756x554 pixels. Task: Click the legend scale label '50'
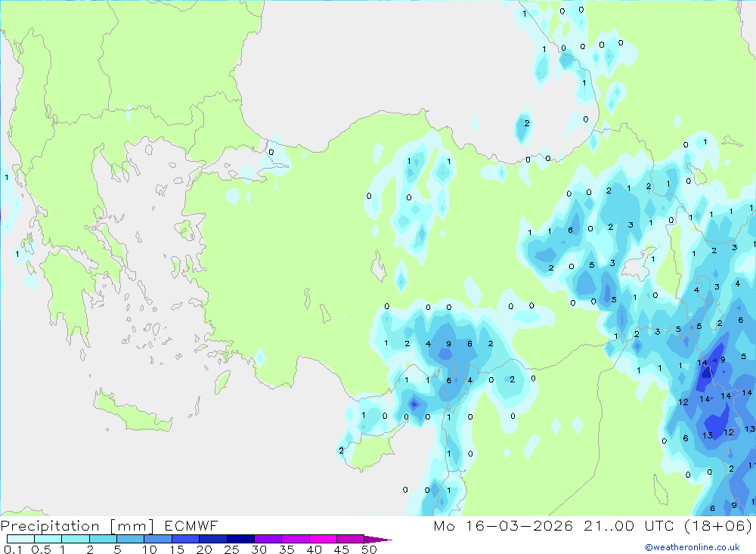point(369,549)
